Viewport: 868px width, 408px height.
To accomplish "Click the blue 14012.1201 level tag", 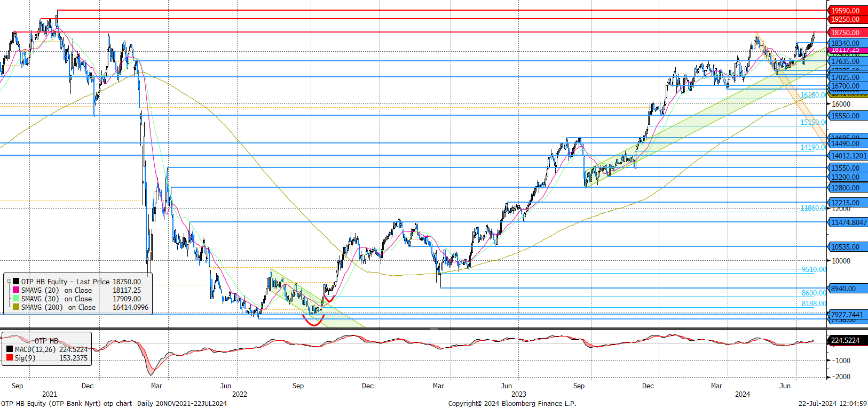I will coord(847,156).
